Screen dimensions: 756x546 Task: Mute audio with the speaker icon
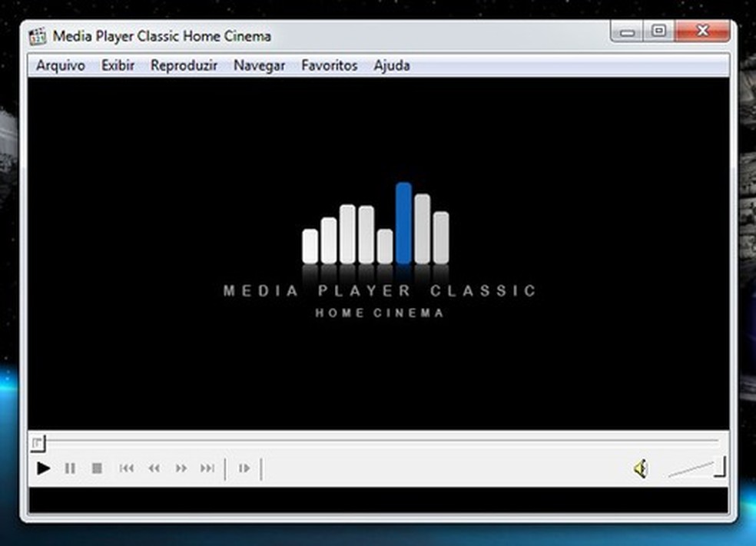(642, 468)
